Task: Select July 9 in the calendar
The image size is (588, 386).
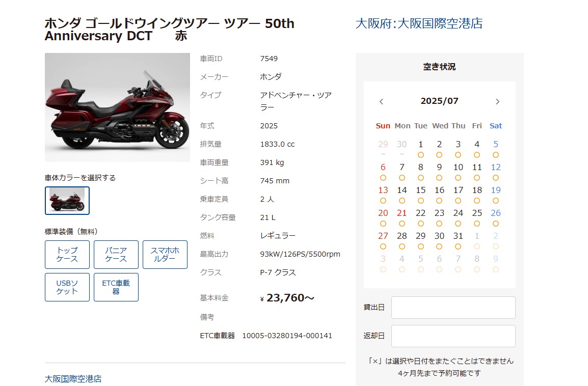Action: coord(440,172)
